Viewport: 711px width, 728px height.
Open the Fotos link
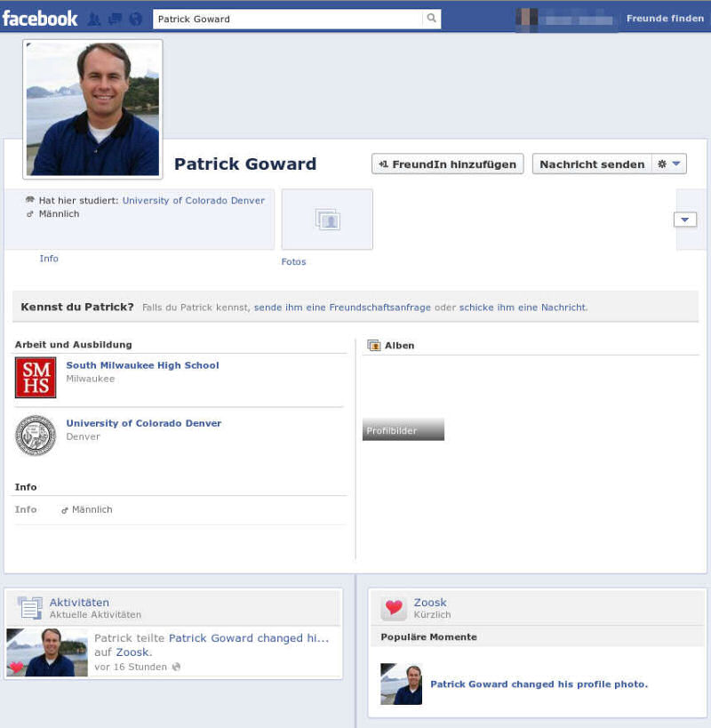click(294, 262)
